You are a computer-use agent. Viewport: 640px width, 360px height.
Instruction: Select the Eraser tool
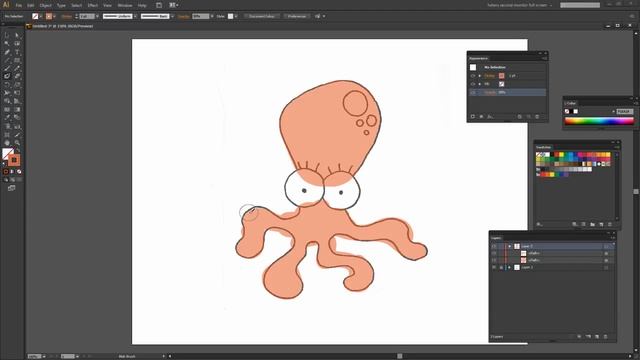pos(17,76)
